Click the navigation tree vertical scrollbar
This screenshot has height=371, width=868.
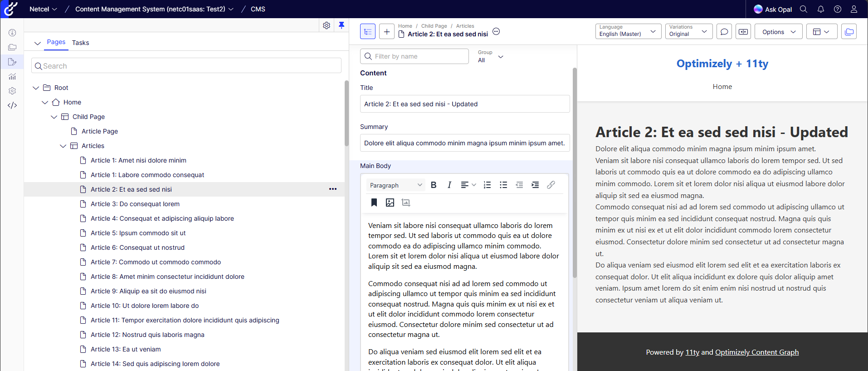pyautogui.click(x=346, y=114)
